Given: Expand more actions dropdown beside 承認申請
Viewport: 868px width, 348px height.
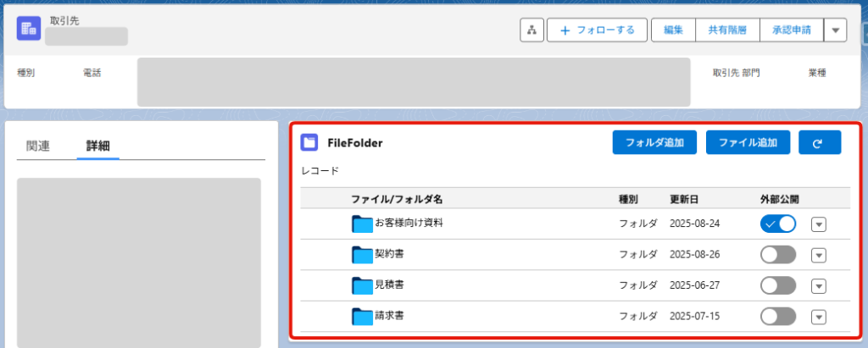Looking at the screenshot, I should tap(835, 30).
